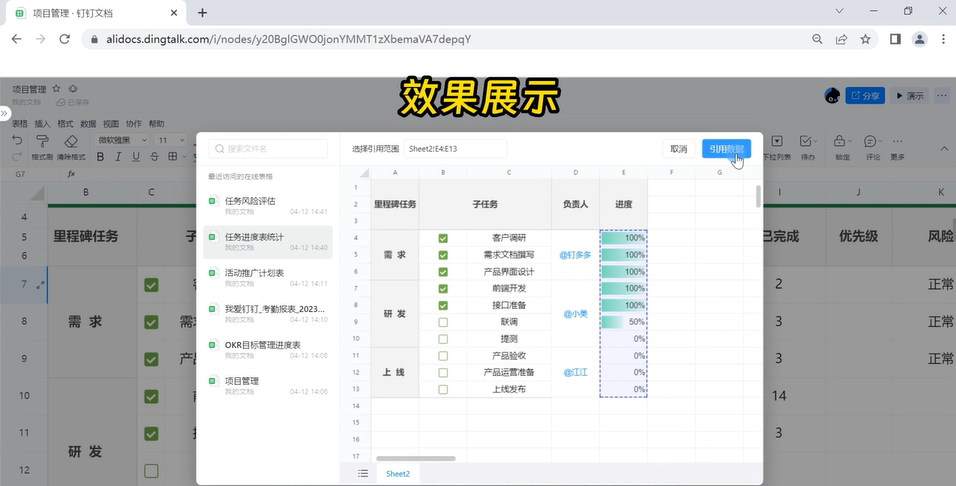
Task: Click the 50% progress bar for 联调
Action: 623,322
